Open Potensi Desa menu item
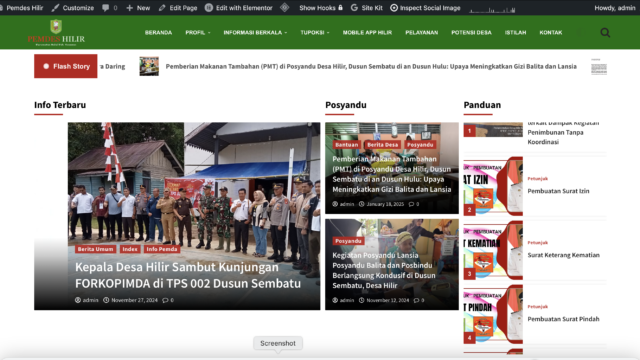Screen dimensions: 640x360 (x=471, y=32)
